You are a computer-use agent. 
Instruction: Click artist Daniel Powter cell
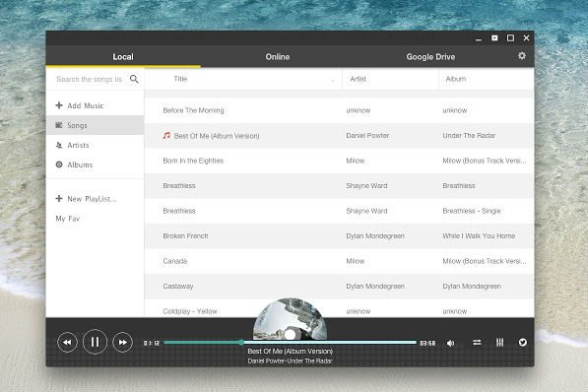point(367,135)
